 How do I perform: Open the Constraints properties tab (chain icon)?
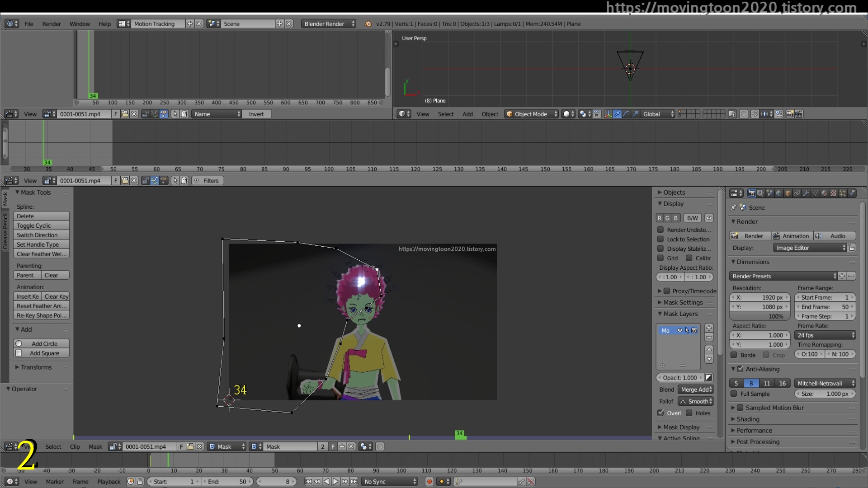coord(797,193)
